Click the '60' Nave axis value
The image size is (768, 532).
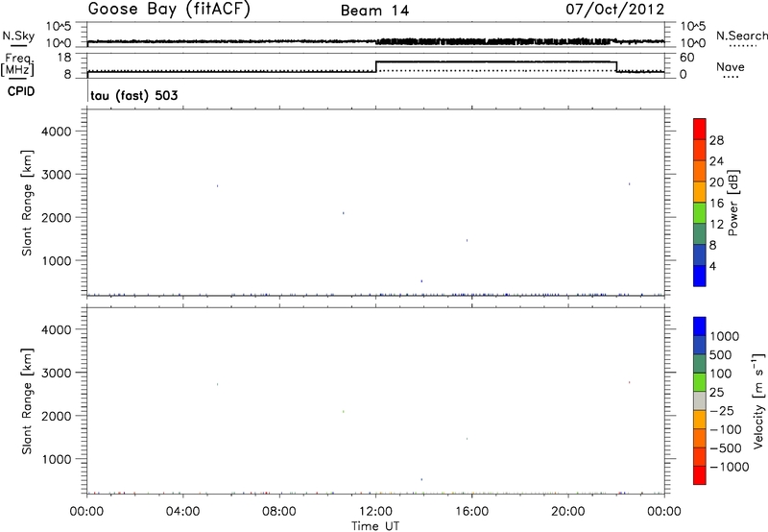pos(686,58)
